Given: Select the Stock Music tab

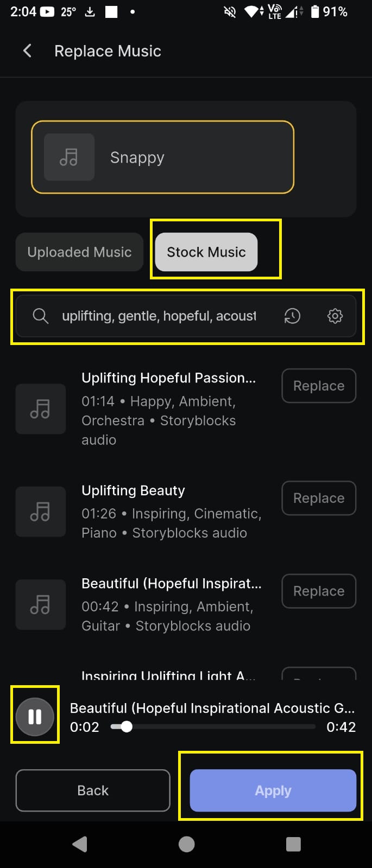Looking at the screenshot, I should pyautogui.click(x=206, y=252).
